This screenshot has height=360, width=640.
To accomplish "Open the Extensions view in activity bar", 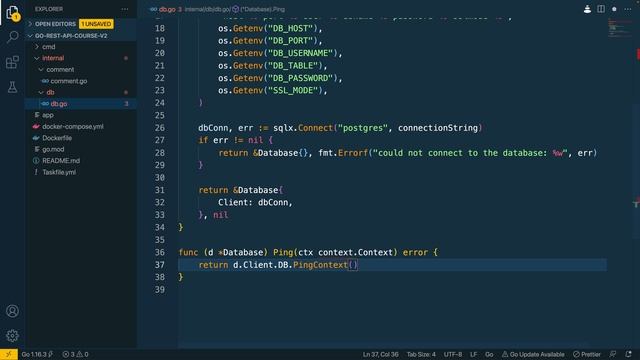I will (13, 62).
